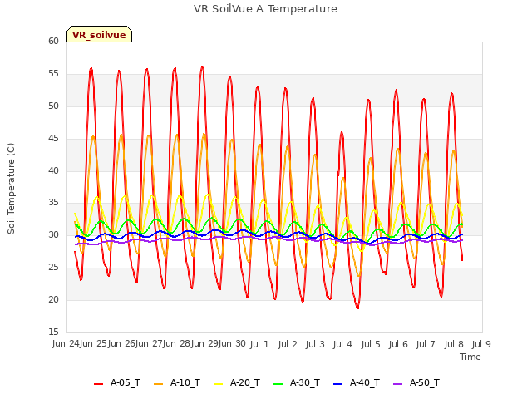Click the purple A-50_T legend swatch

(x=397, y=384)
